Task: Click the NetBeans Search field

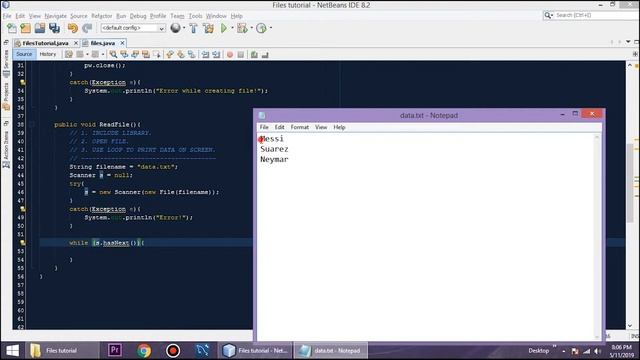Action: tap(591, 15)
